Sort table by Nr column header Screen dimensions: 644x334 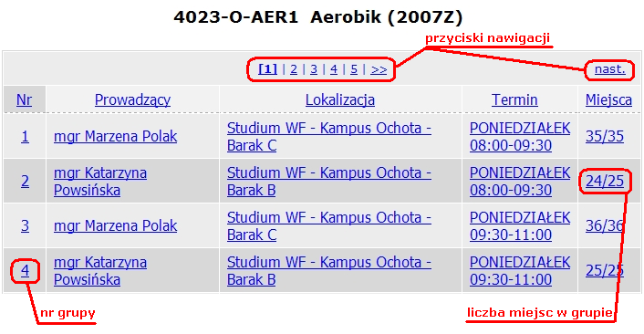[x=24, y=99]
